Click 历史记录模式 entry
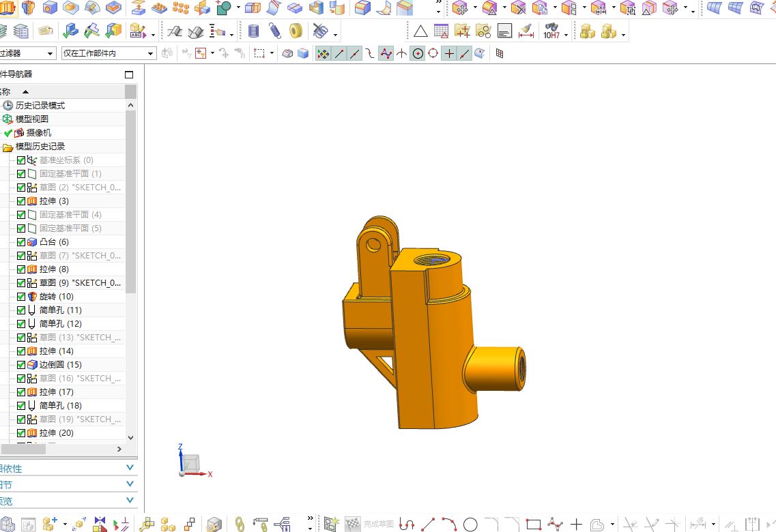 [x=40, y=106]
